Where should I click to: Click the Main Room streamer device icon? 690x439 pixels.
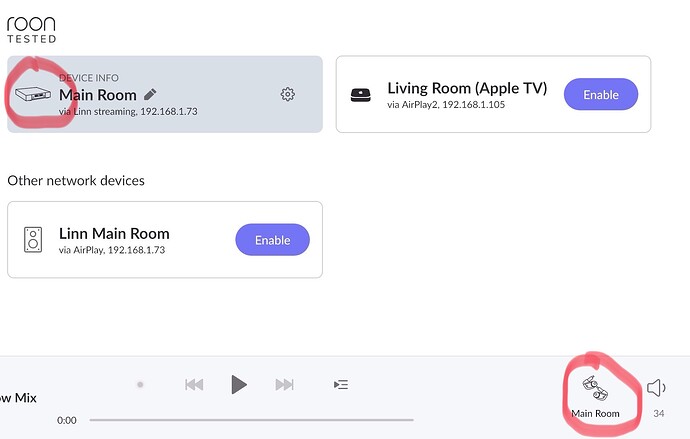pyautogui.click(x=33, y=94)
